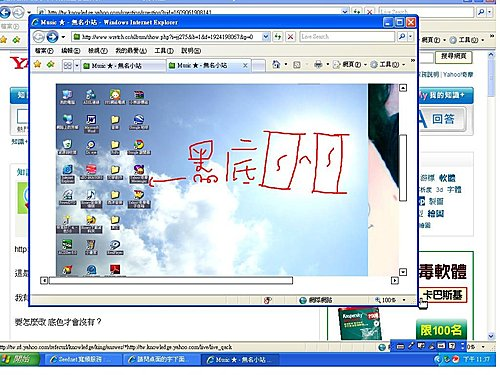Click the 繪圖 link in Yahoo sidebar
This screenshot has height=375, width=500.
[436, 213]
